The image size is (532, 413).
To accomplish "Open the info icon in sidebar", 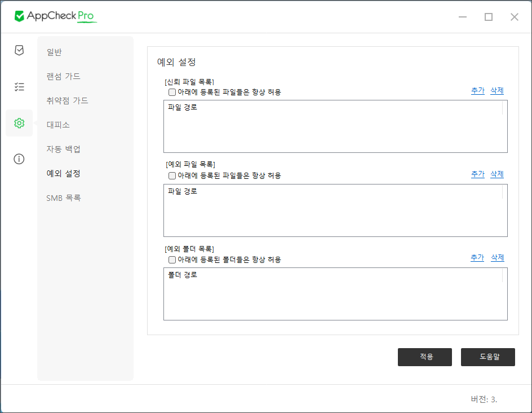I will coord(19,159).
